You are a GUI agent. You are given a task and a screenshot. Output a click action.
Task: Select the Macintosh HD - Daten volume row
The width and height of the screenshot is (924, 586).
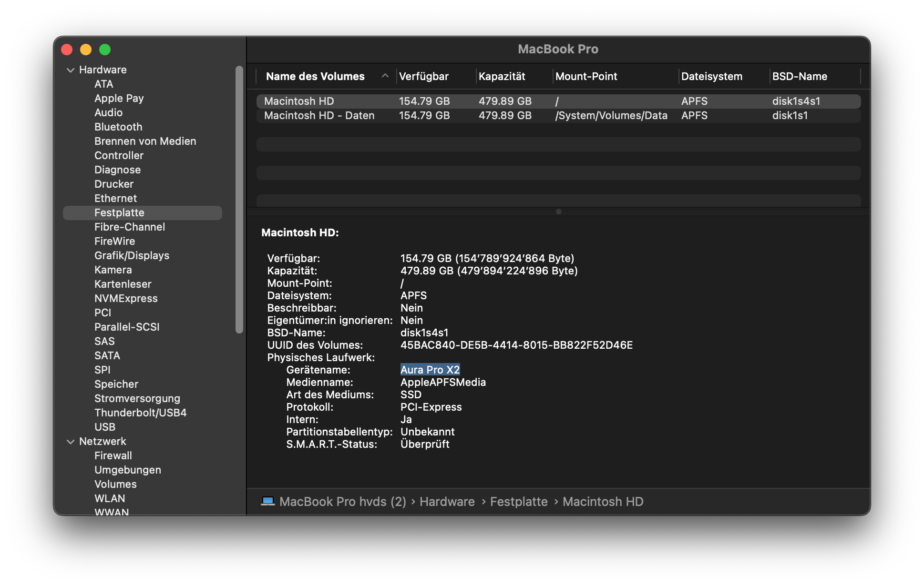click(x=319, y=115)
